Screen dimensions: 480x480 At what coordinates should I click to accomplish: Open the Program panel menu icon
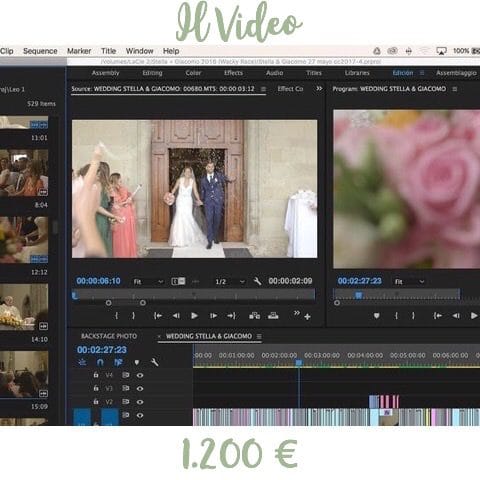coord(455,89)
